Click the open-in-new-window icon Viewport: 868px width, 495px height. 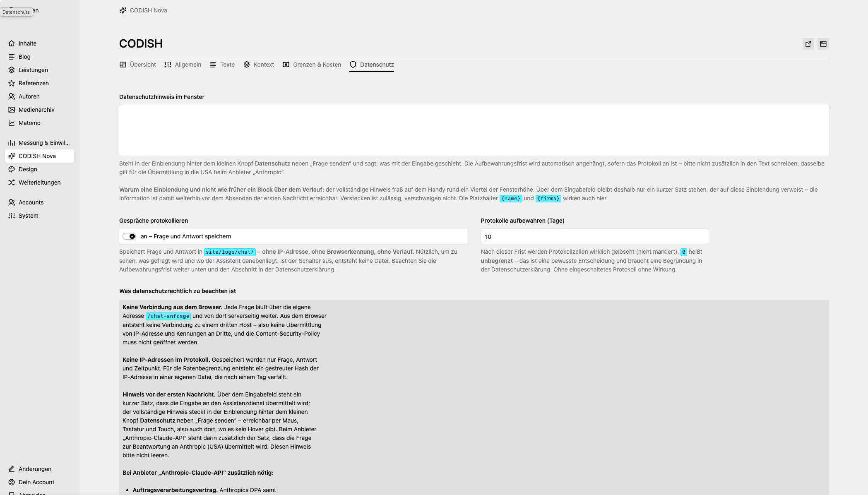click(x=808, y=44)
